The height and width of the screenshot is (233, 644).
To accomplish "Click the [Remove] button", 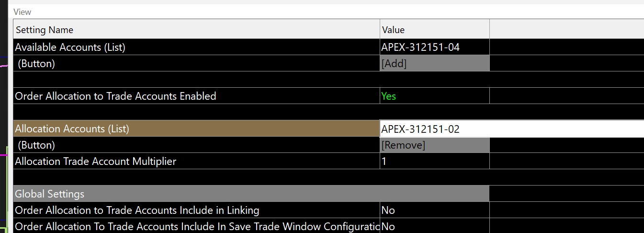I will [435, 145].
